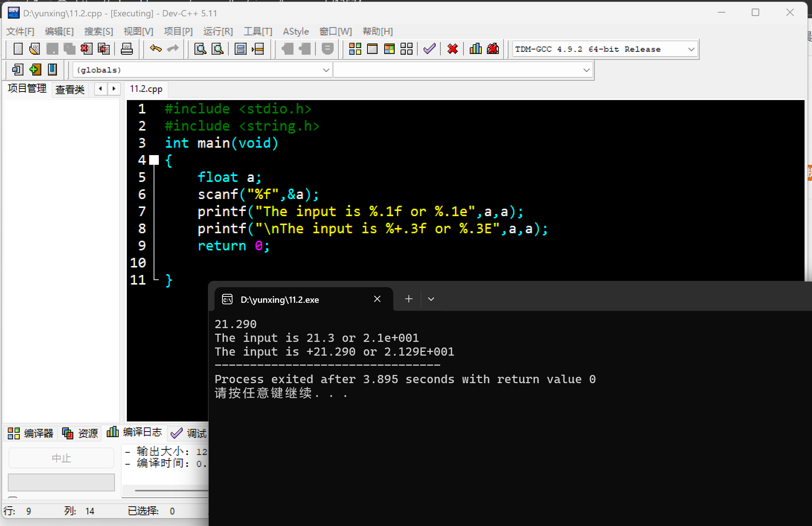The width and height of the screenshot is (812, 526).
Task: Click the New file toolbar icon
Action: coord(18,49)
